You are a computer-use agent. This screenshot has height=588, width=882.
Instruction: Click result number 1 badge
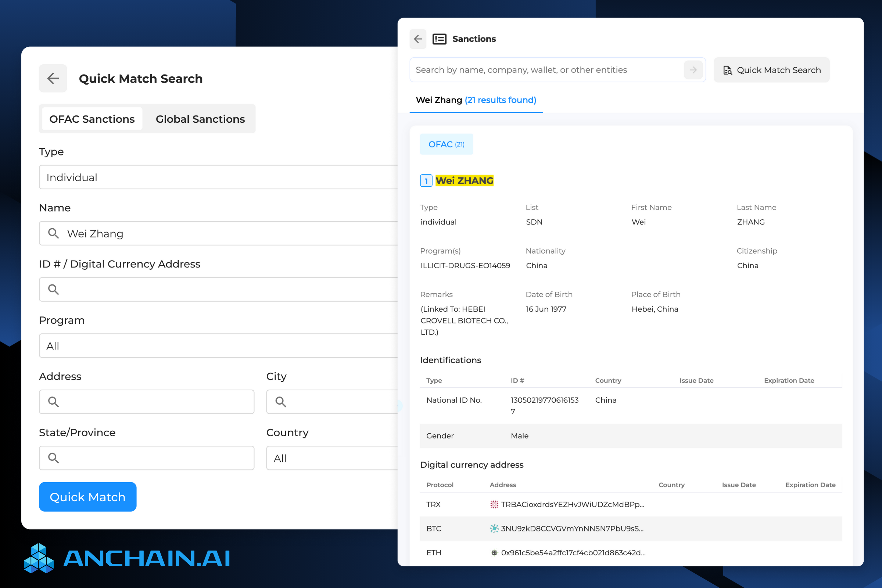426,181
